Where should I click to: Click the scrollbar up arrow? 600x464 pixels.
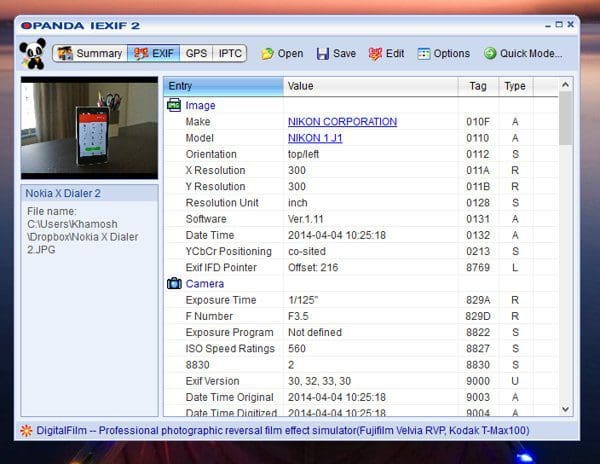click(x=565, y=85)
